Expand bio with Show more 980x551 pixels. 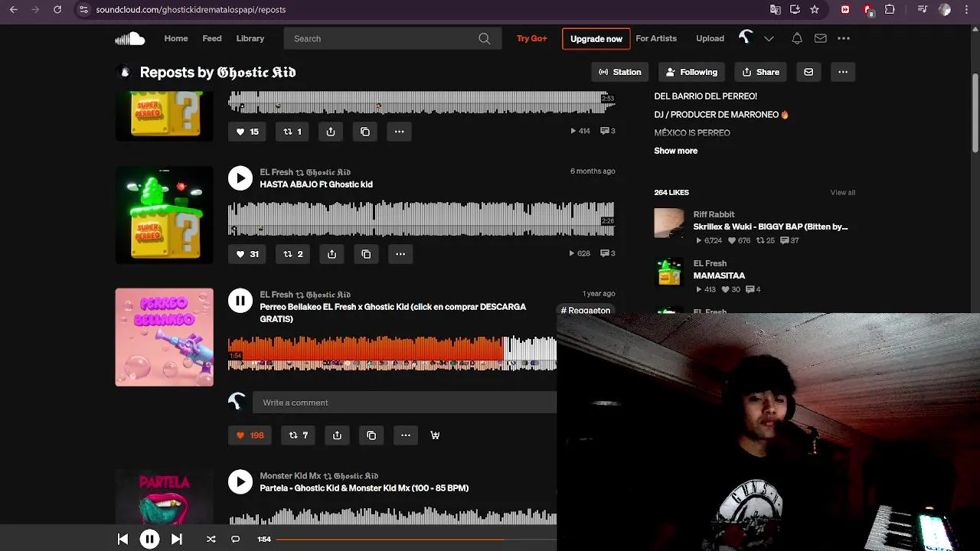(676, 151)
